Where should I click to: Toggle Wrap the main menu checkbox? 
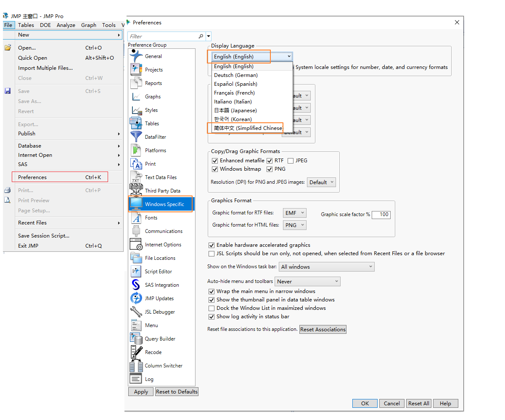point(212,291)
